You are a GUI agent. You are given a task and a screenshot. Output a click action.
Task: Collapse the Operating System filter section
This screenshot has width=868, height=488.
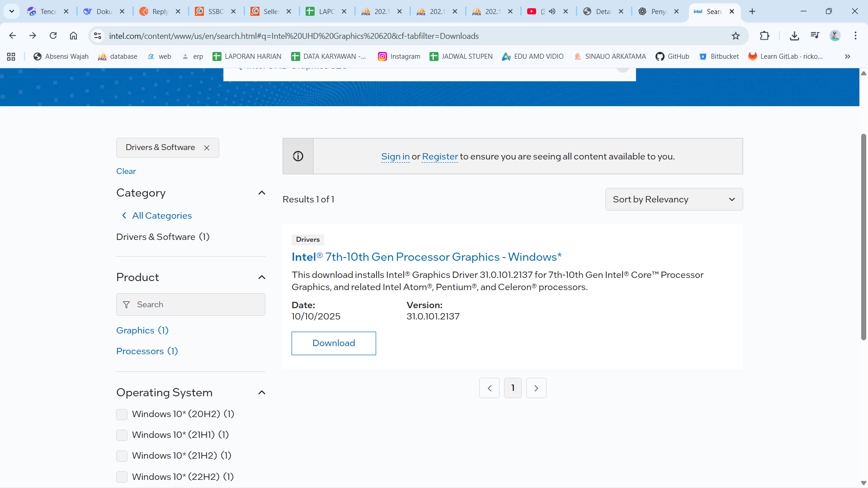click(261, 393)
